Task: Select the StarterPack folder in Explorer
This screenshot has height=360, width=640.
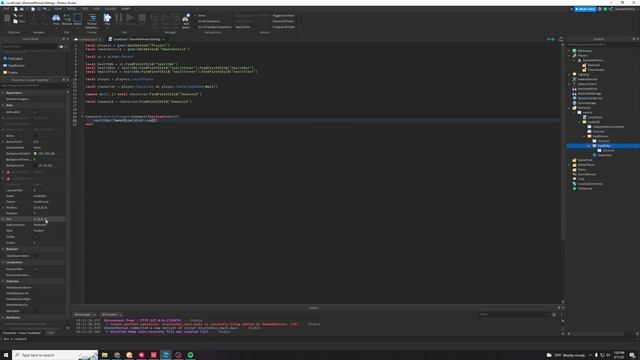Action: point(585,160)
